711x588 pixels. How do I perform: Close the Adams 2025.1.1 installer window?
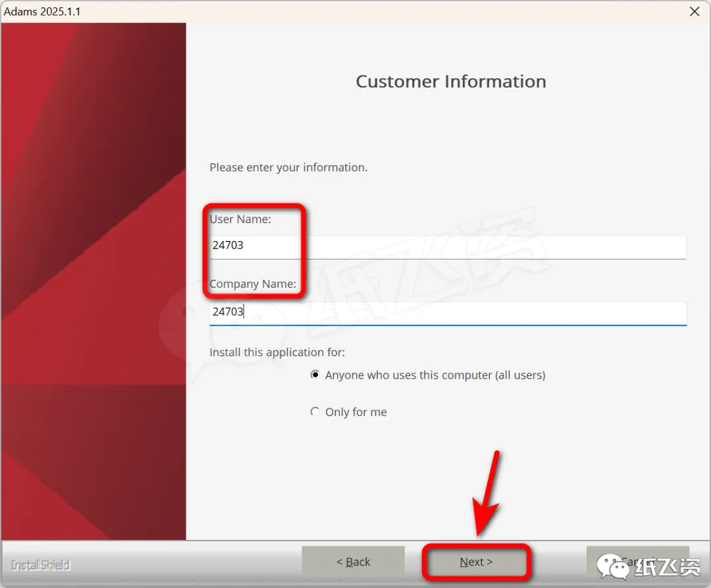point(695,11)
